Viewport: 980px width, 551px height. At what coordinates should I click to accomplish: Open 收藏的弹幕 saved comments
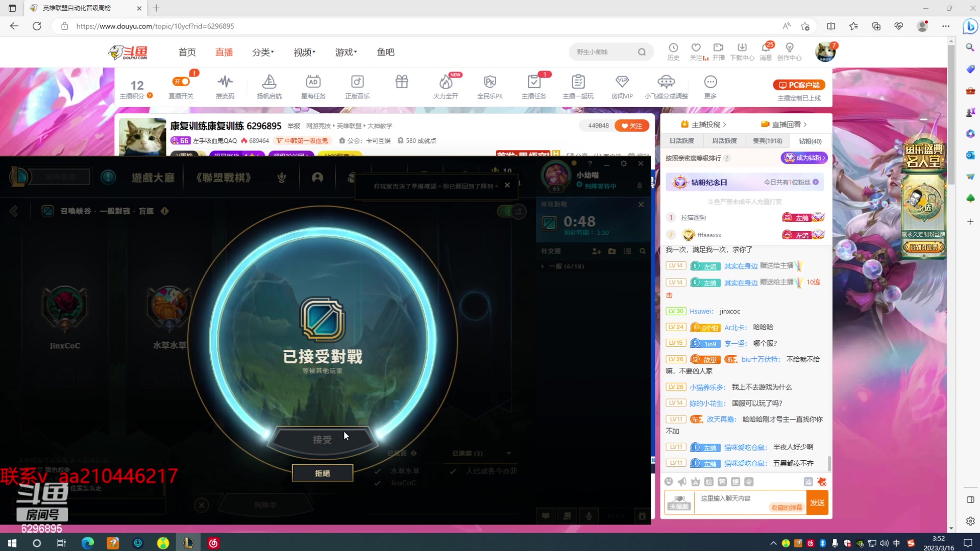[787, 508]
